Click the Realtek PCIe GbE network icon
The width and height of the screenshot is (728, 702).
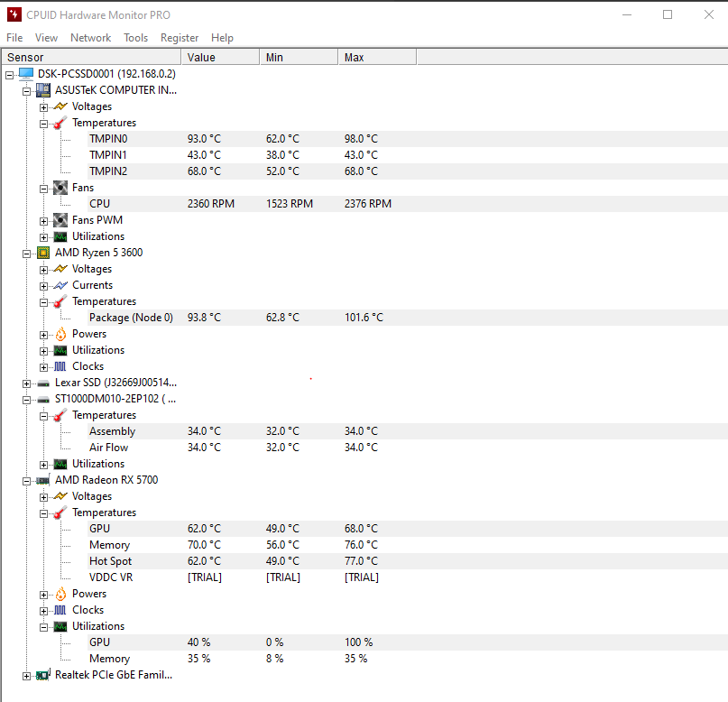tap(43, 675)
